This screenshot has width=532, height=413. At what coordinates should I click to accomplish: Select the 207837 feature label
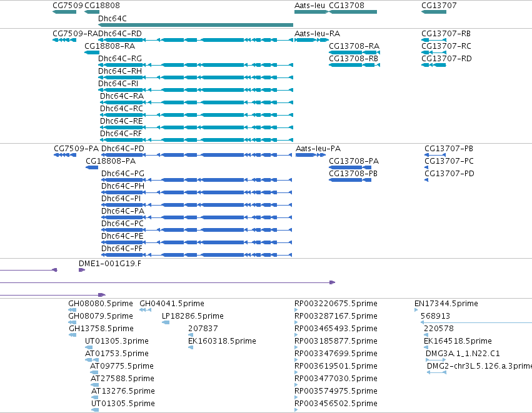[203, 329]
